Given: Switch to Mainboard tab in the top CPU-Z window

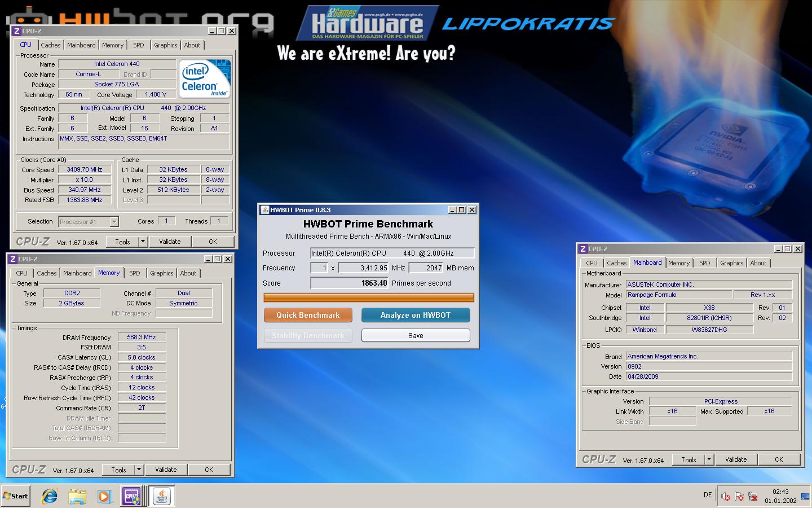Looking at the screenshot, I should coord(81,45).
